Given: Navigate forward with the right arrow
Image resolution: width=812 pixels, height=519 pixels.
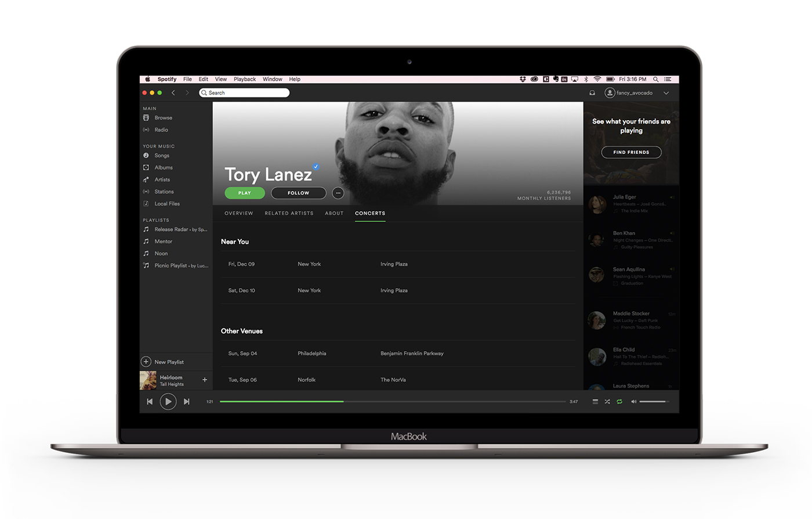Looking at the screenshot, I should pos(187,93).
